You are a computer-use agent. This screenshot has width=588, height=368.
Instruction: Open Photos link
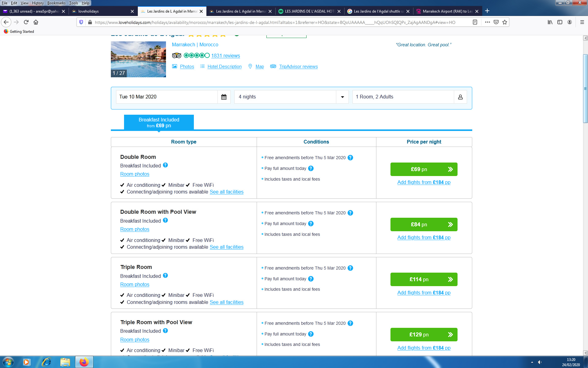click(x=187, y=67)
